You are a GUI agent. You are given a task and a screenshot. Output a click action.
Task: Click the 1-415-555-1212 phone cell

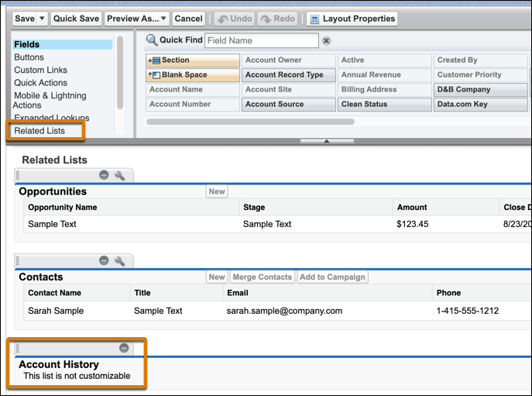point(468,311)
